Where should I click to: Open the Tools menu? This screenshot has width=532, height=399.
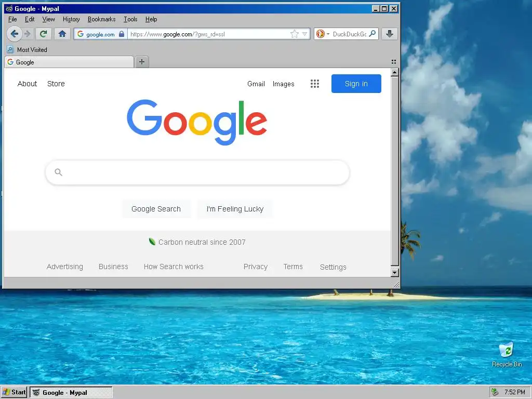point(130,19)
